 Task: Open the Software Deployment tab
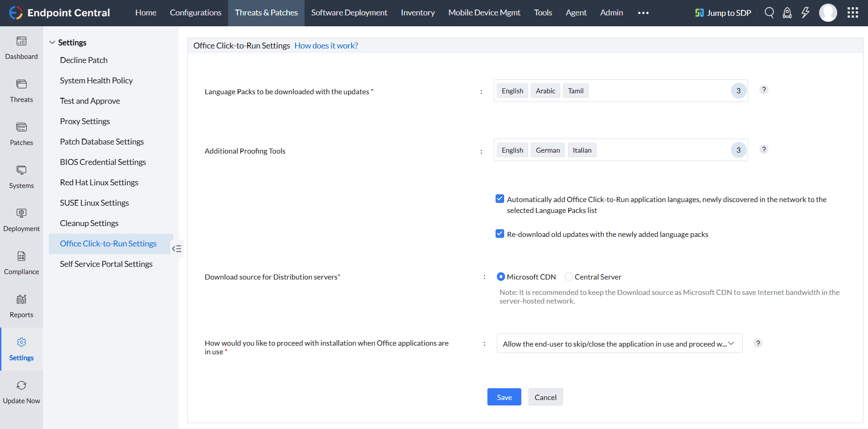[x=349, y=13]
